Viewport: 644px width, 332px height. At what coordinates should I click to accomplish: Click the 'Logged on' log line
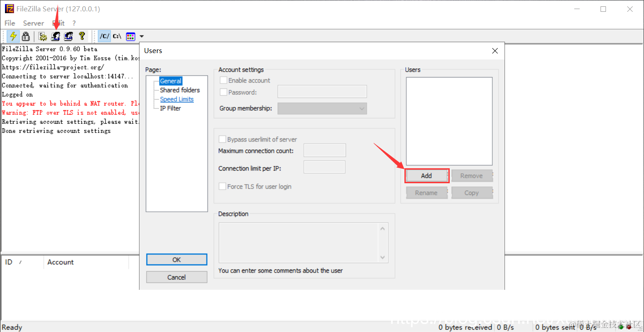17,94
